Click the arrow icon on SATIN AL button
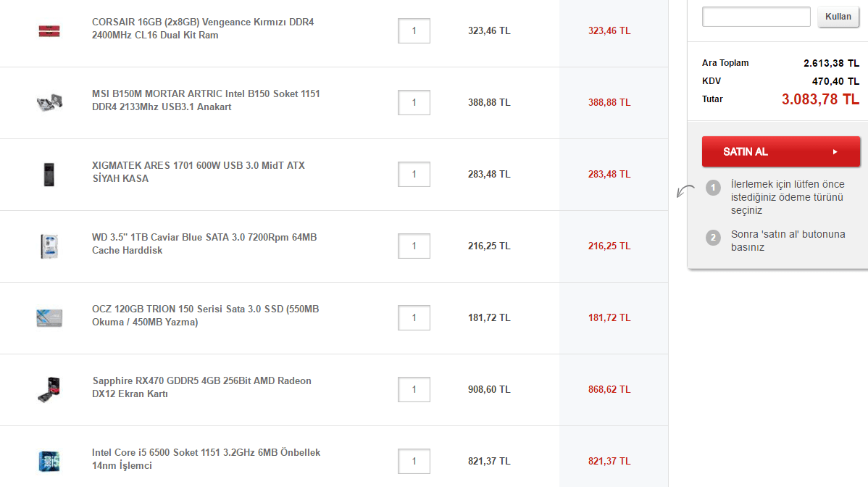The image size is (868, 487). pyautogui.click(x=835, y=152)
